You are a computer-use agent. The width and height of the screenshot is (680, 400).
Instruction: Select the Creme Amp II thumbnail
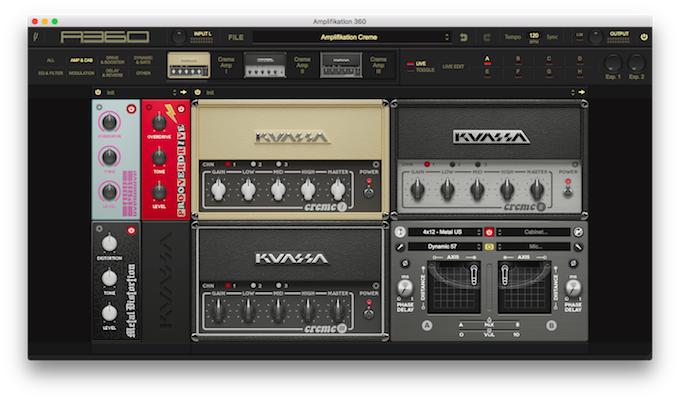tap(265, 66)
